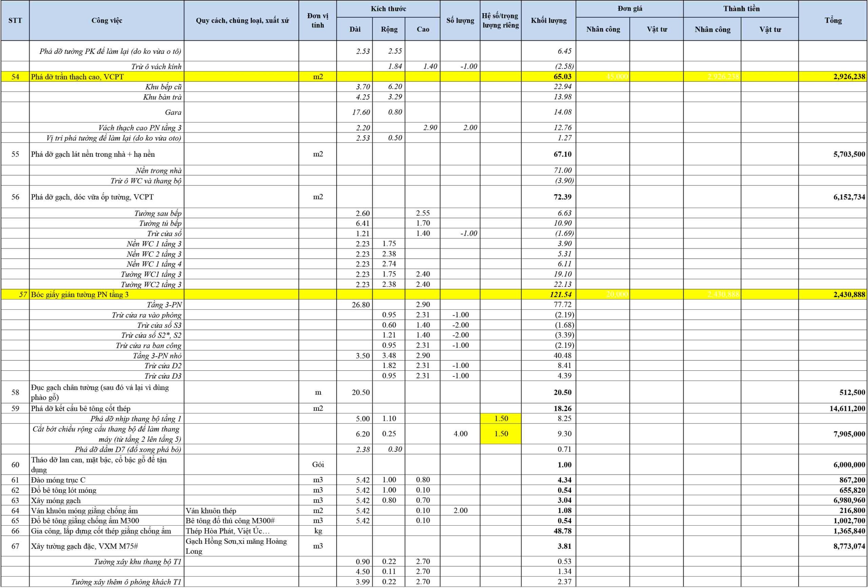Click the Tổng column header
Viewport: 868px width, 588px height.
(x=833, y=21)
